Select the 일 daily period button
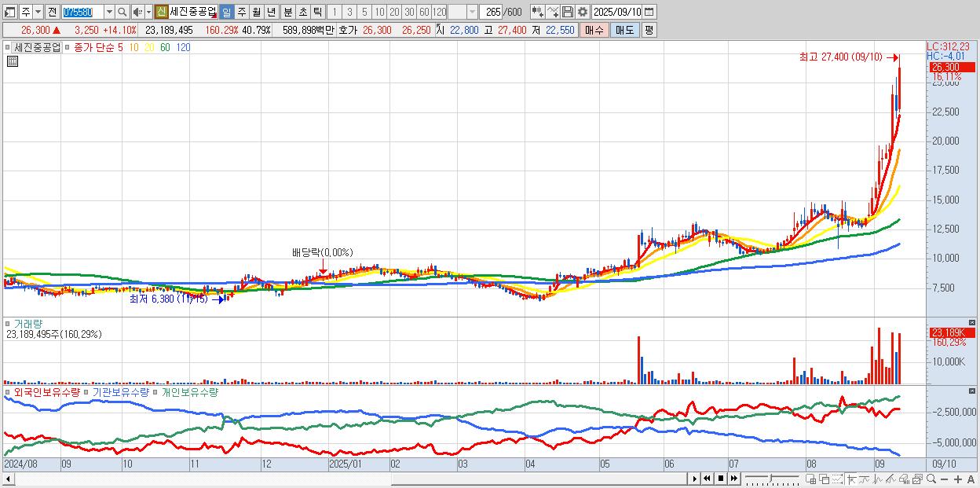Image resolution: width=980 pixels, height=488 pixels. click(226, 12)
